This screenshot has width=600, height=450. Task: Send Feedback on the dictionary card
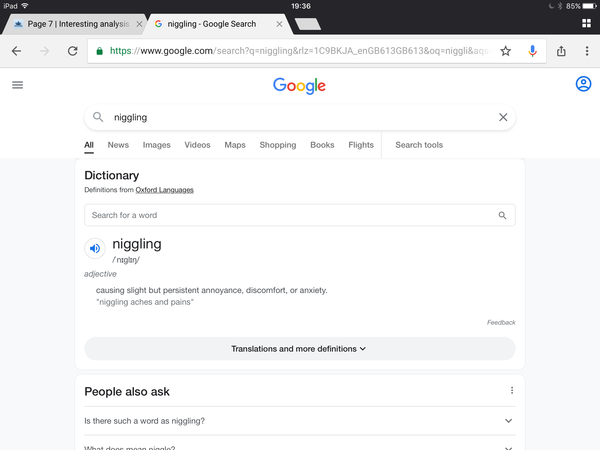(x=501, y=323)
